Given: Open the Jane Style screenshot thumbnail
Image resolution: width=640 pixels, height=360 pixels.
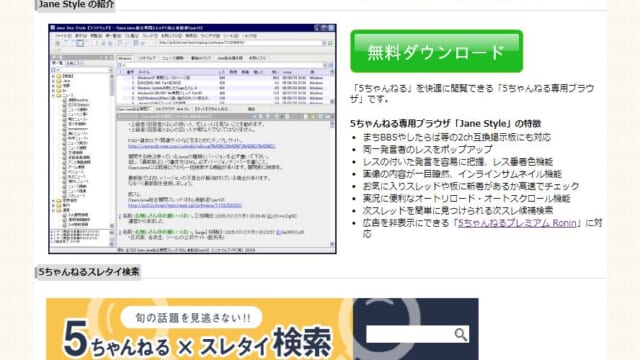Looking at the screenshot, I should [192, 139].
